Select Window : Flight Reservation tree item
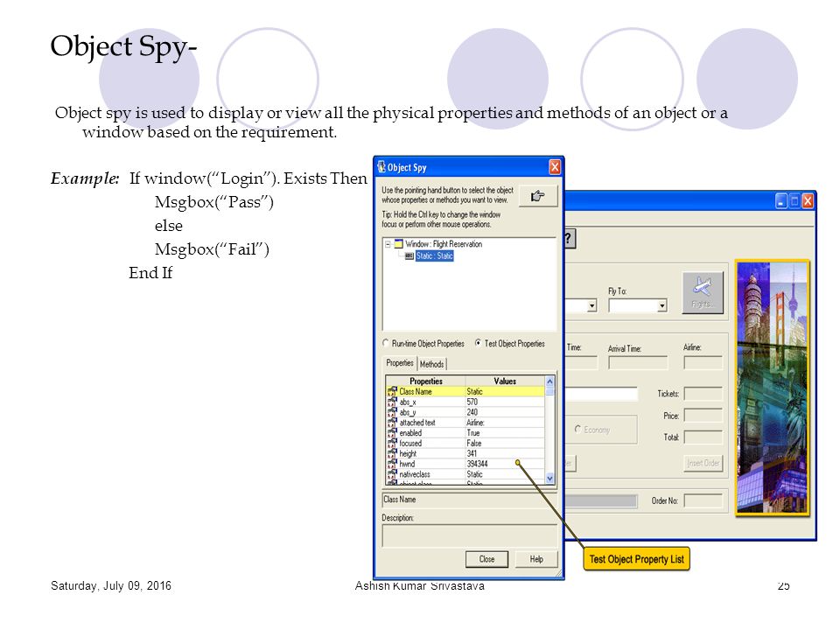Image resolution: width=840 pixels, height=630 pixels. coord(444,244)
